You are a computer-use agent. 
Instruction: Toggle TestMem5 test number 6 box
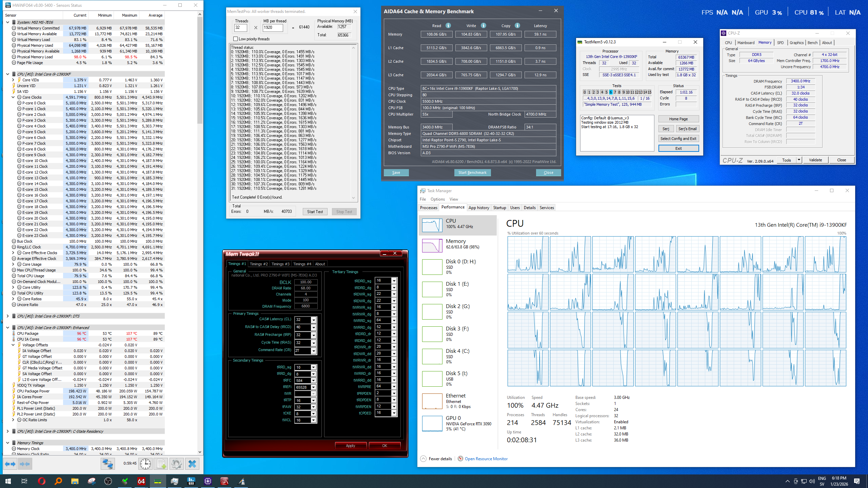611,92
